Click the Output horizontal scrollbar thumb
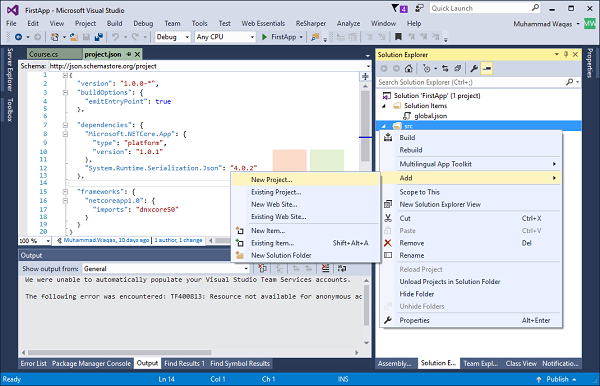 tap(119, 352)
